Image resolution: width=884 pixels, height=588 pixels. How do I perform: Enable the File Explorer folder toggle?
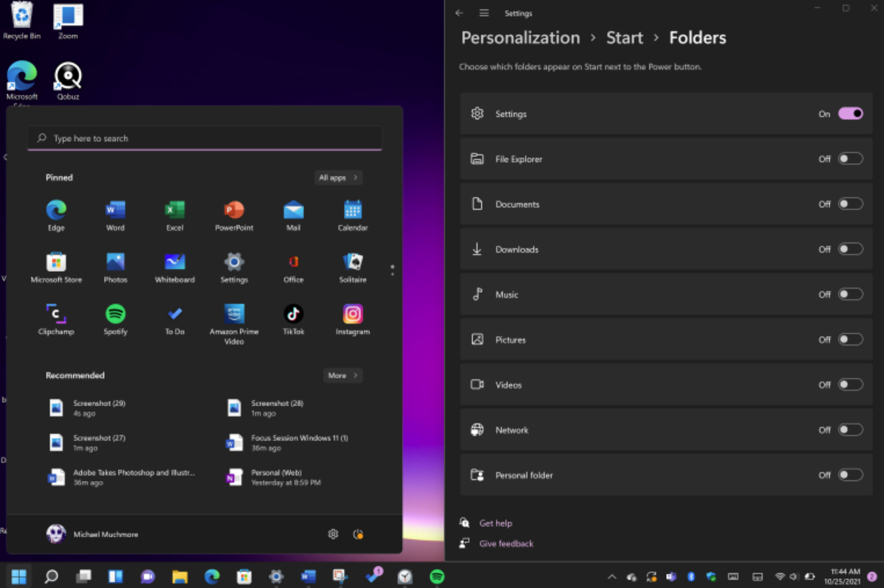point(851,158)
